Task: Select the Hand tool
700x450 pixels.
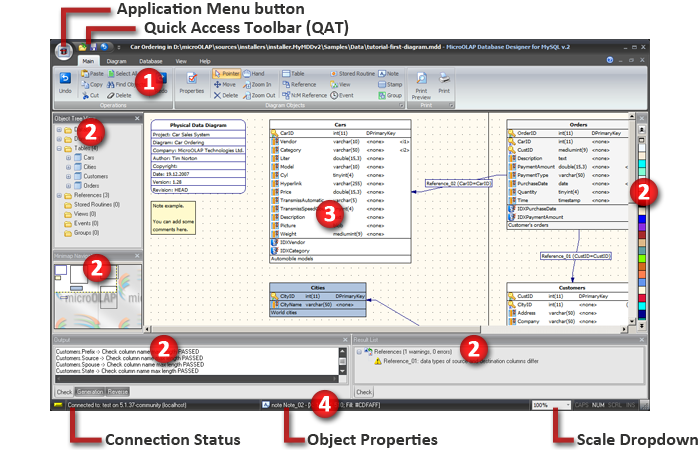Action: coord(254,74)
